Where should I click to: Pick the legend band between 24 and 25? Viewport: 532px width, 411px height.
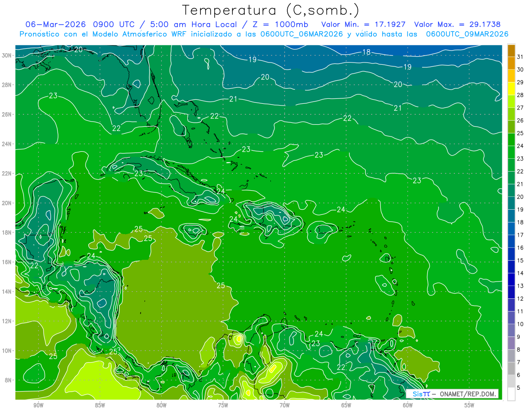click(x=511, y=139)
